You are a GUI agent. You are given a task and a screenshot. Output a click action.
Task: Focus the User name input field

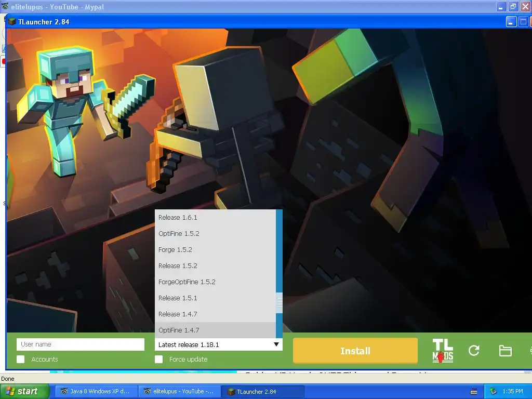pos(81,344)
